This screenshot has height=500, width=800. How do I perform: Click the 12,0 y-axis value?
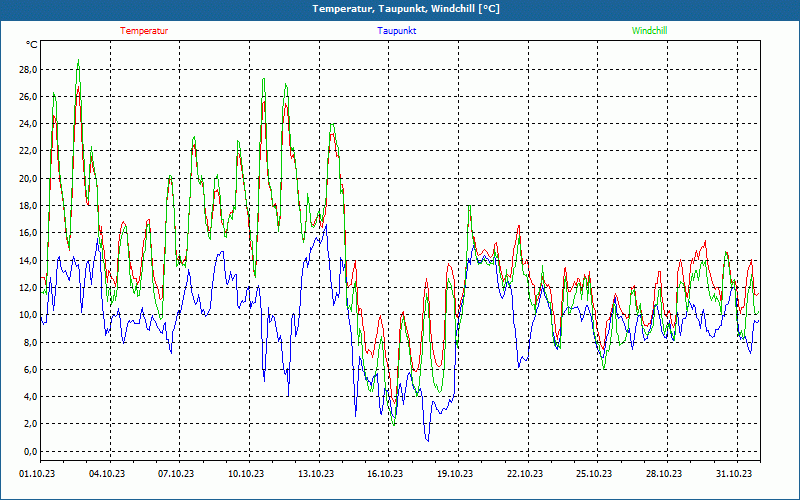[28, 287]
